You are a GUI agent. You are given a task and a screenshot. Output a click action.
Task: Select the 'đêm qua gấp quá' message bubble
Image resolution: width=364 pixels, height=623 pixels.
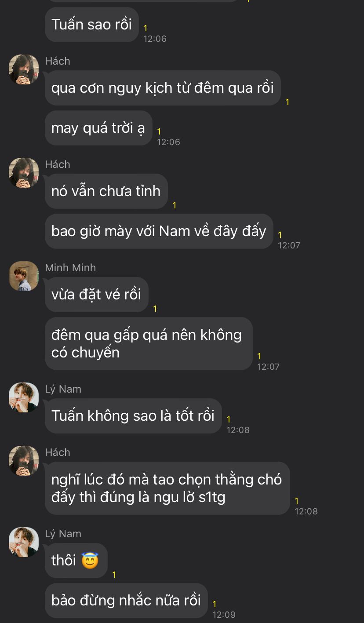[x=149, y=343]
